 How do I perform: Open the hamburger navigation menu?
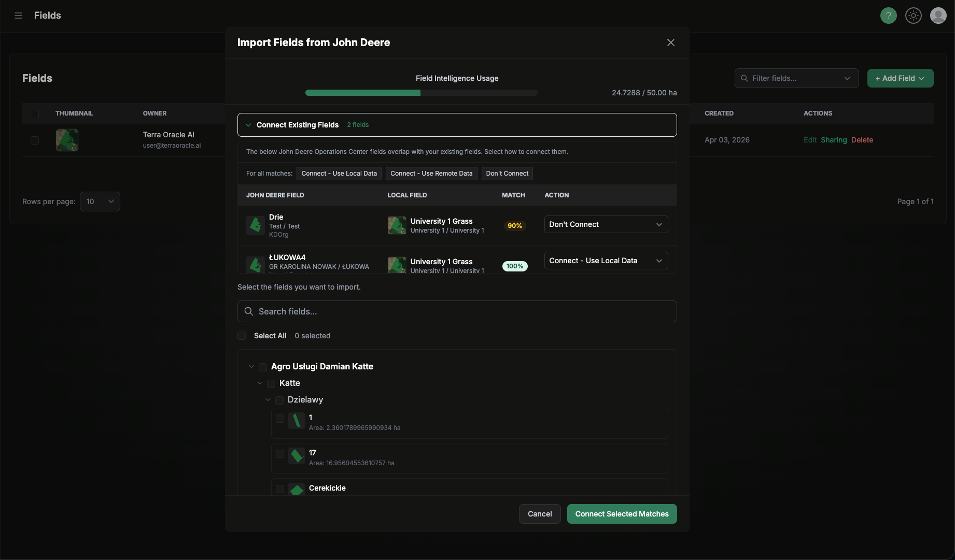point(18,16)
